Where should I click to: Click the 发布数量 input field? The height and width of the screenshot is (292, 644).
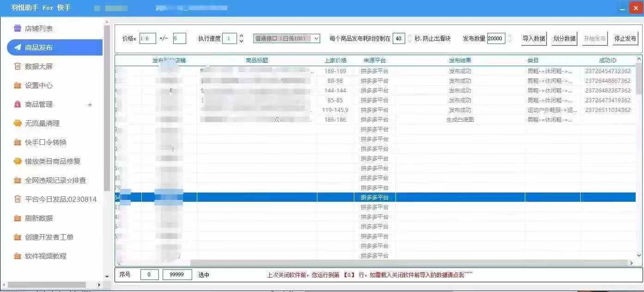pyautogui.click(x=496, y=38)
